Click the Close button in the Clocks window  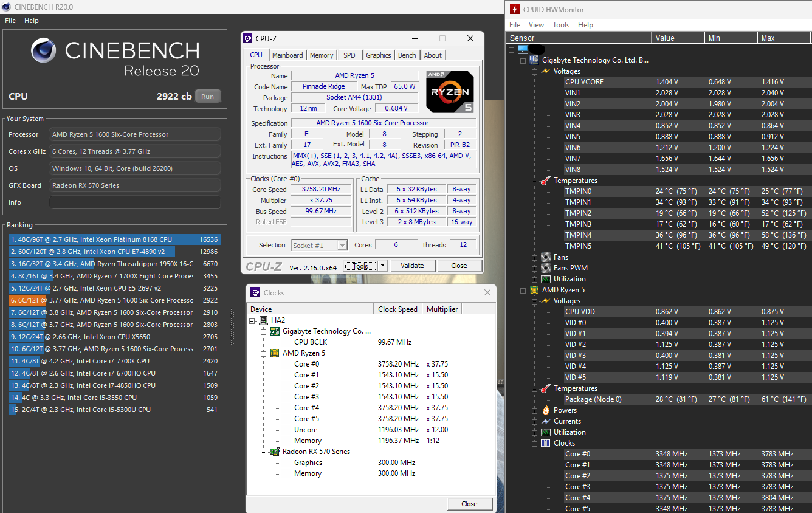point(469,504)
